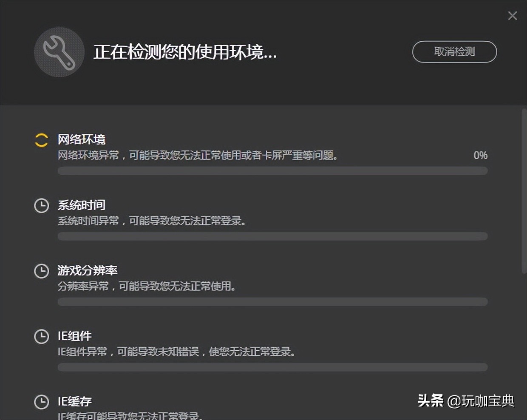This screenshot has width=527, height=420.
Task: Click the 正在检测您的使用环境 header text
Action: tap(185, 52)
